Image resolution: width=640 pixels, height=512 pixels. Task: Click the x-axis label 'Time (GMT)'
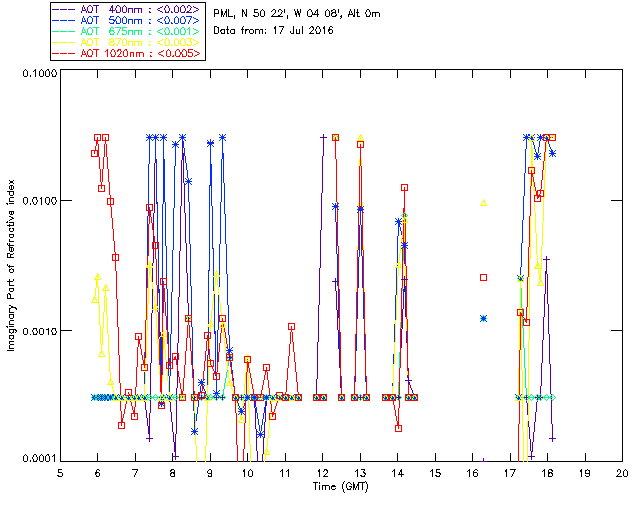point(341,487)
